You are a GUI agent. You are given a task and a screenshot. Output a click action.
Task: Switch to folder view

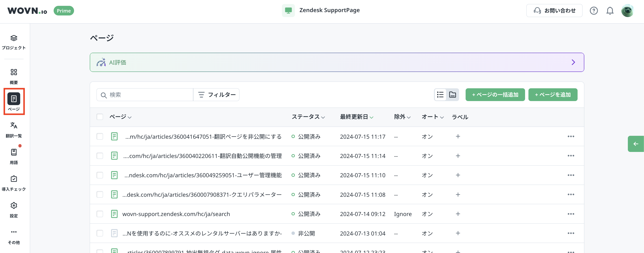pos(452,95)
